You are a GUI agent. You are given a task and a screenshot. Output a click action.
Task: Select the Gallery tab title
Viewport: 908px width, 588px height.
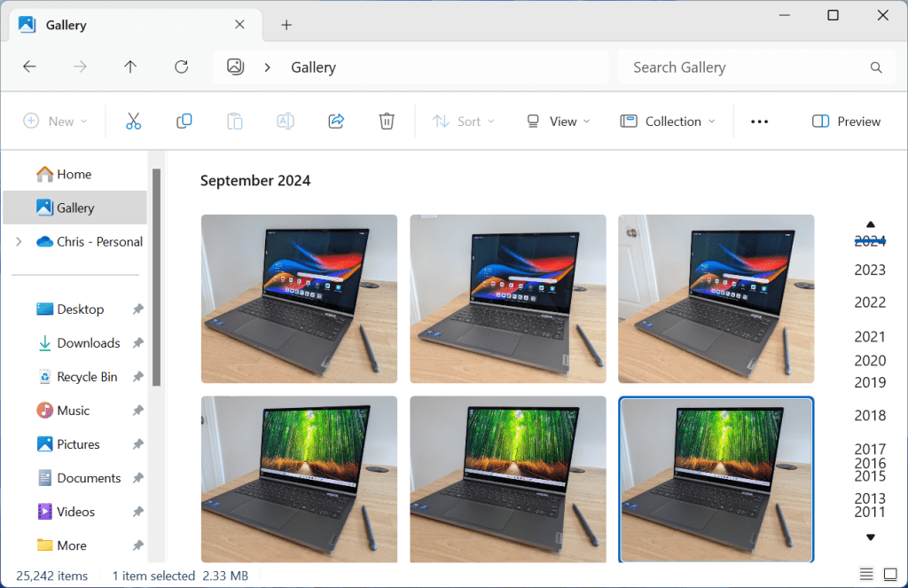(66, 25)
